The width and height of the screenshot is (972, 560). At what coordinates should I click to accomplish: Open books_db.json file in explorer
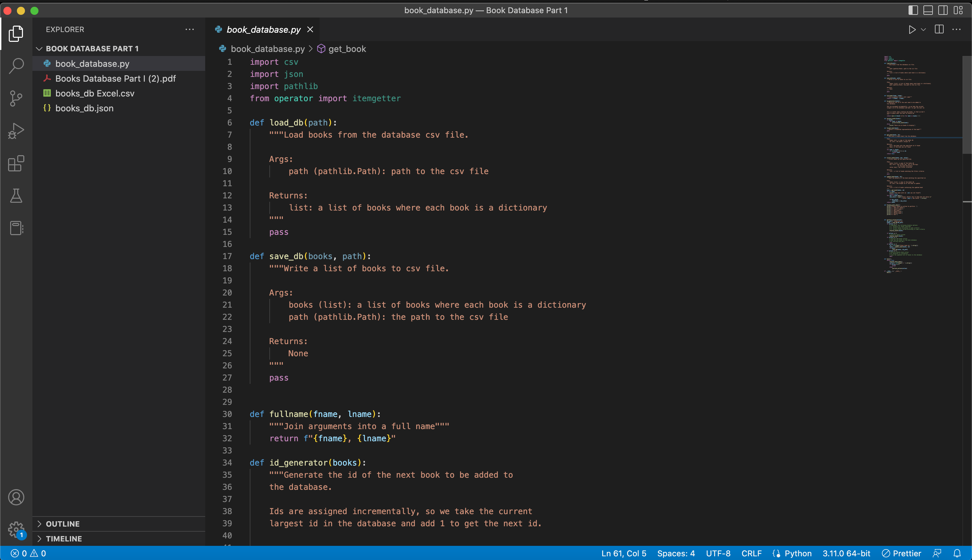[x=84, y=108]
